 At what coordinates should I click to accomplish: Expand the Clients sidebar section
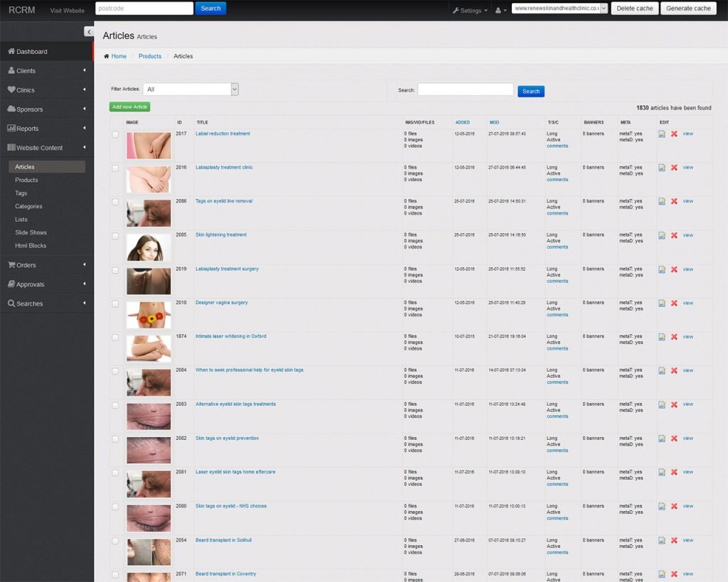46,70
